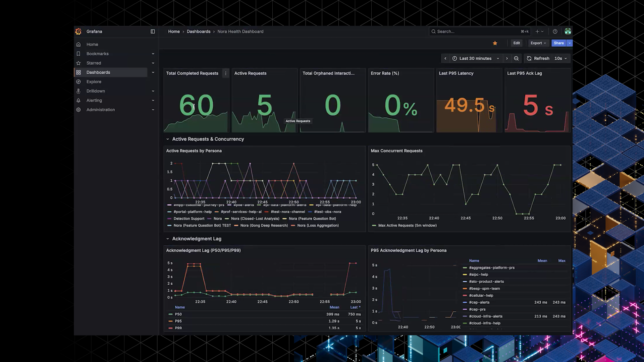This screenshot has width=644, height=362.
Task: Expand the Bookmarks section chevron
Action: coord(153,54)
